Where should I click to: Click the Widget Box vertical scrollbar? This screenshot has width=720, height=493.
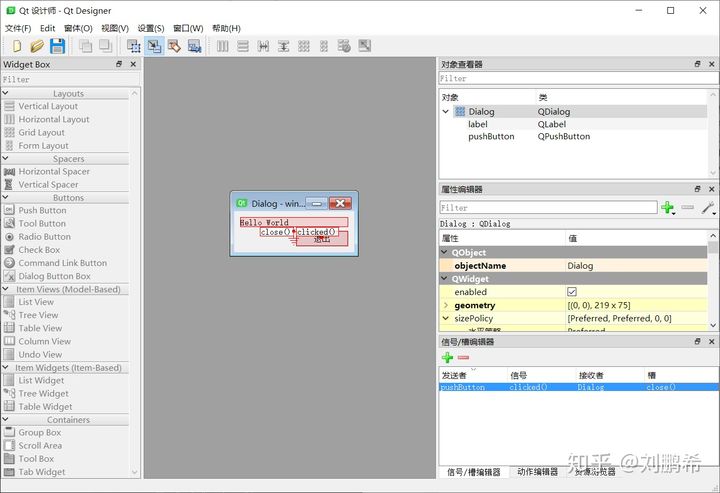135,282
